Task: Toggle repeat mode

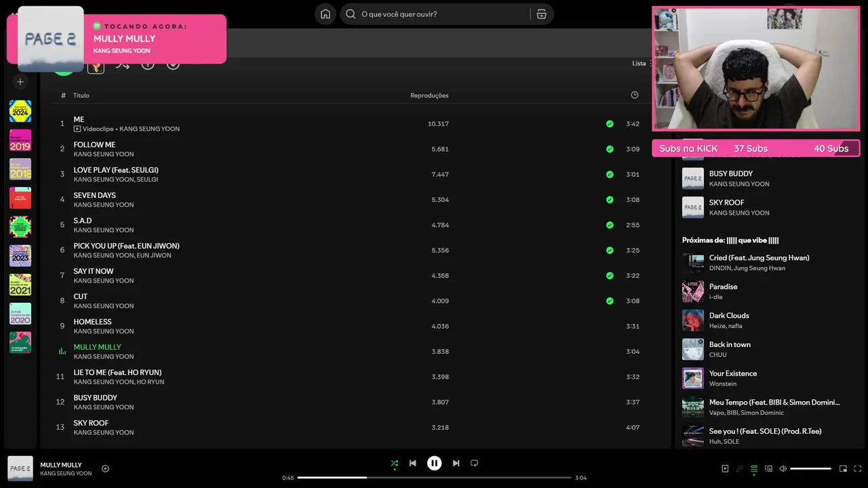Action: 474,464
